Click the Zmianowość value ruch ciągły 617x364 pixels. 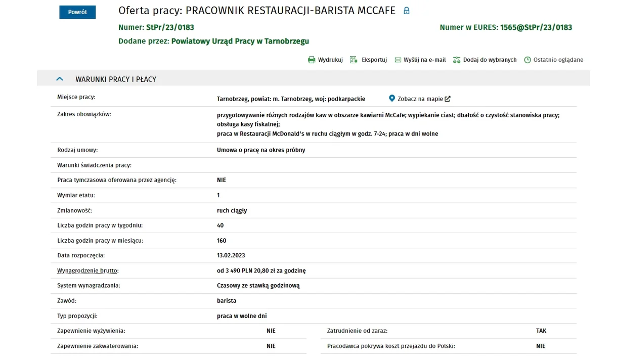point(232,210)
